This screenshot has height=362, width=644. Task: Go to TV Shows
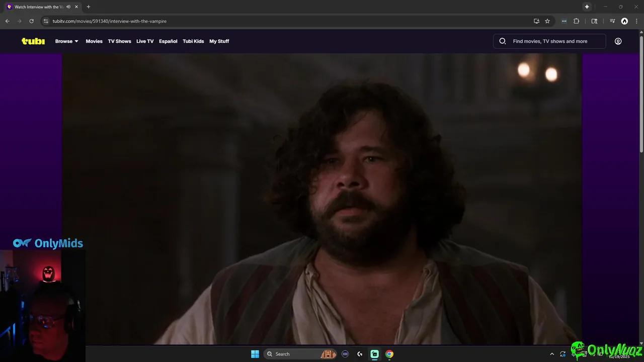(119, 41)
